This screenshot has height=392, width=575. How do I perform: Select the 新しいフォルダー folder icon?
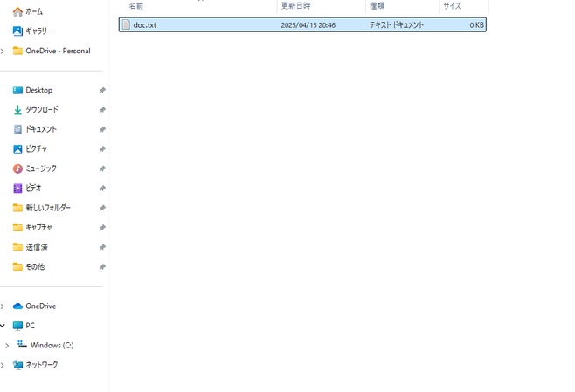pyautogui.click(x=17, y=208)
